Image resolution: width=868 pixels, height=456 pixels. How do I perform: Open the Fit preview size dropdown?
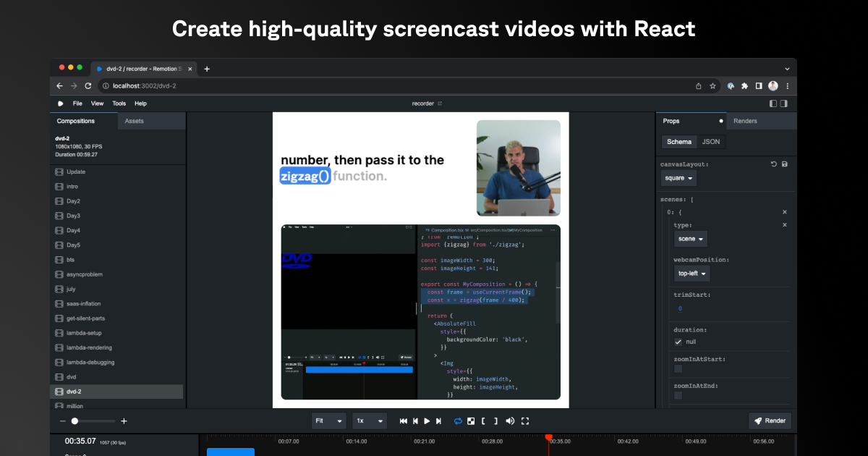[329, 421]
